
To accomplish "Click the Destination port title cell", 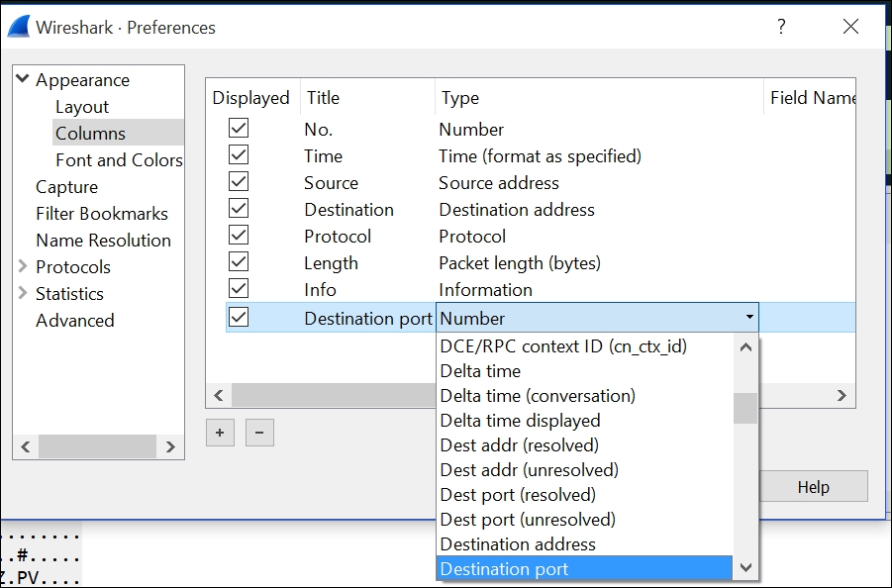I will tap(368, 319).
